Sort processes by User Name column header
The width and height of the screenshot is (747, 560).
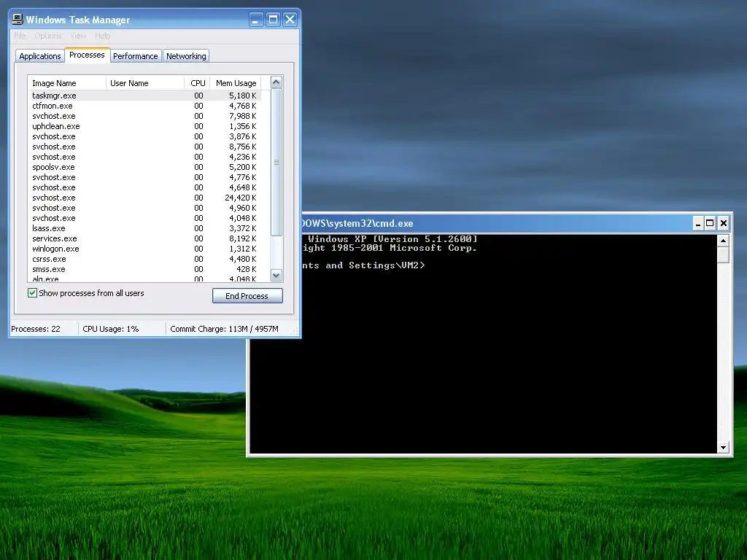(x=145, y=83)
